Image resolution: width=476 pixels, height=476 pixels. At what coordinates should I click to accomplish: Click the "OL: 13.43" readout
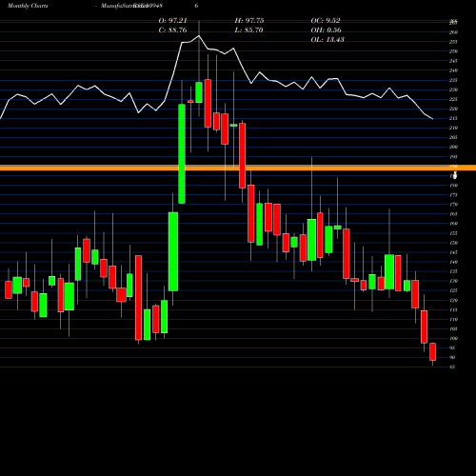(327, 39)
